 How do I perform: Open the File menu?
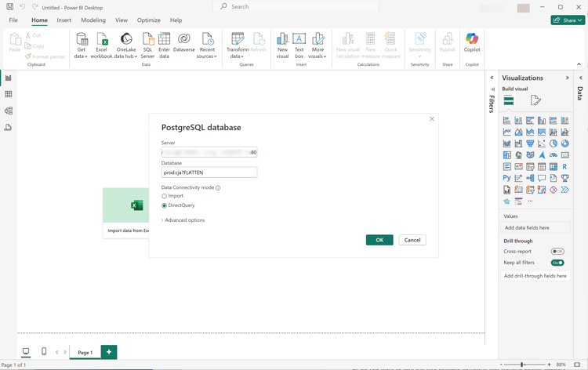pyautogui.click(x=13, y=20)
